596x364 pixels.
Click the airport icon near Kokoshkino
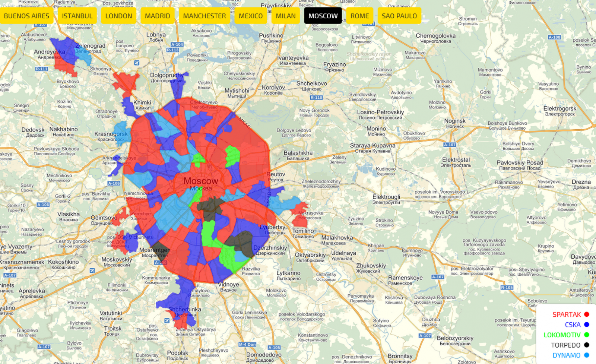click(x=92, y=270)
